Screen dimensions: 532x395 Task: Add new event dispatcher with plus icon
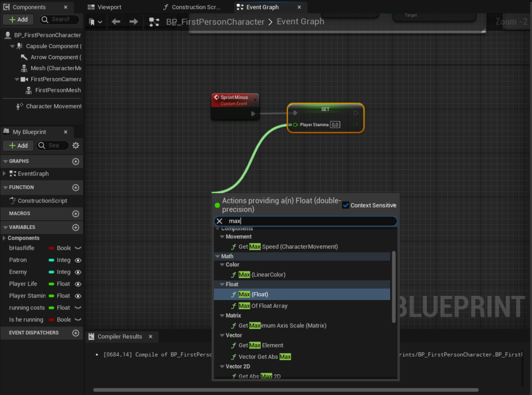click(76, 333)
